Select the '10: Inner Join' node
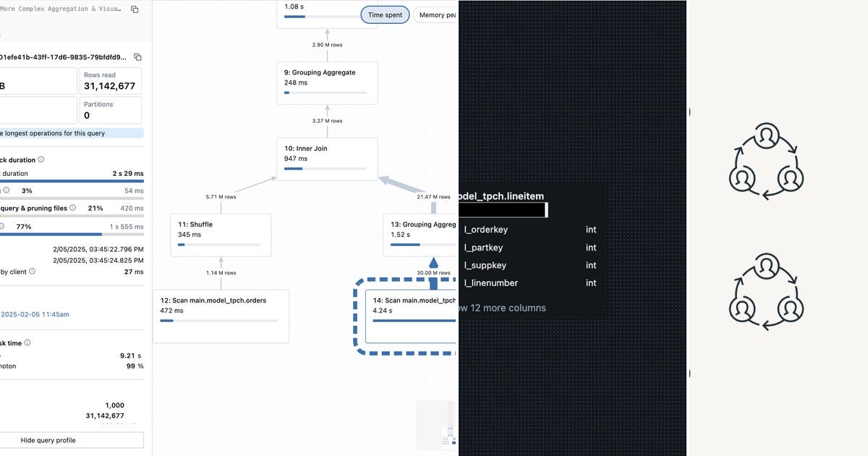The width and height of the screenshot is (868, 456). click(327, 158)
